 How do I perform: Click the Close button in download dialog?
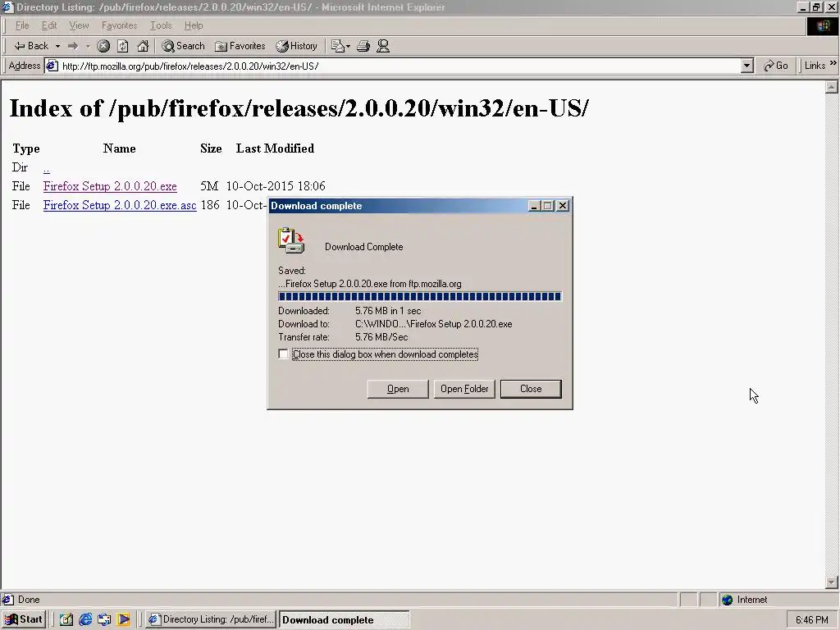[531, 389]
